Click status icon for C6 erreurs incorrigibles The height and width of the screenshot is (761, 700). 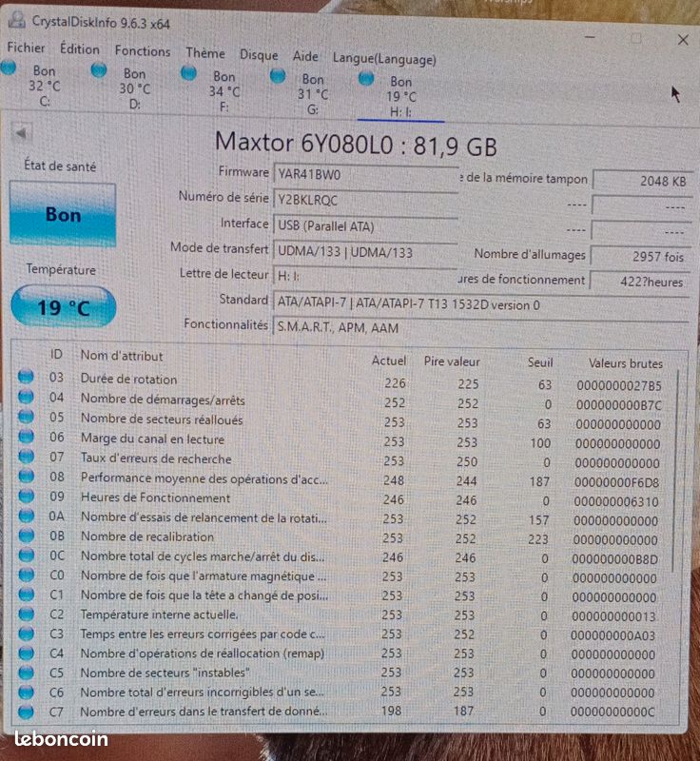(27, 693)
